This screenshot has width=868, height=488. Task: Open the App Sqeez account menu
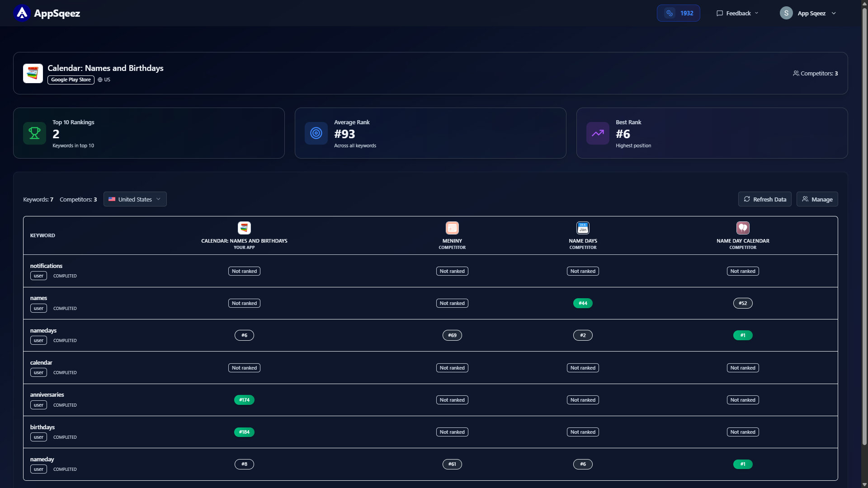[x=808, y=13]
